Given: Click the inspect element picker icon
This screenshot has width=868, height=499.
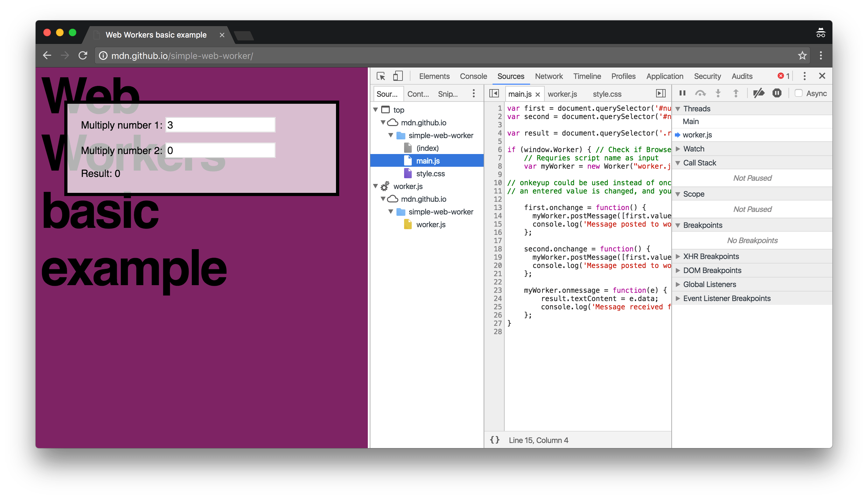Looking at the screenshot, I should (x=381, y=76).
